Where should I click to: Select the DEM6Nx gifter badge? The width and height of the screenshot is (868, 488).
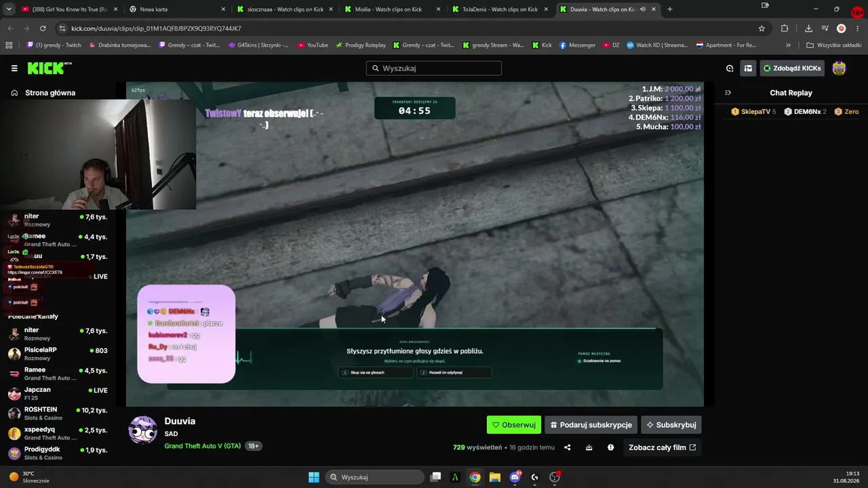tap(805, 112)
